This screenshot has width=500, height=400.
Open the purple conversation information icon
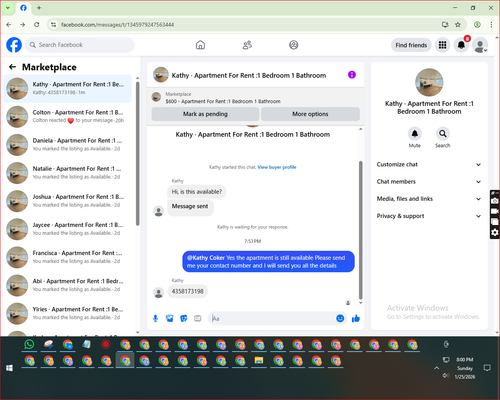click(352, 75)
